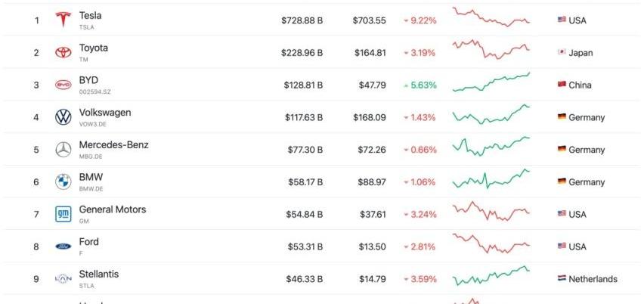
Task: Click the BYD logo icon
Action: 63,85
